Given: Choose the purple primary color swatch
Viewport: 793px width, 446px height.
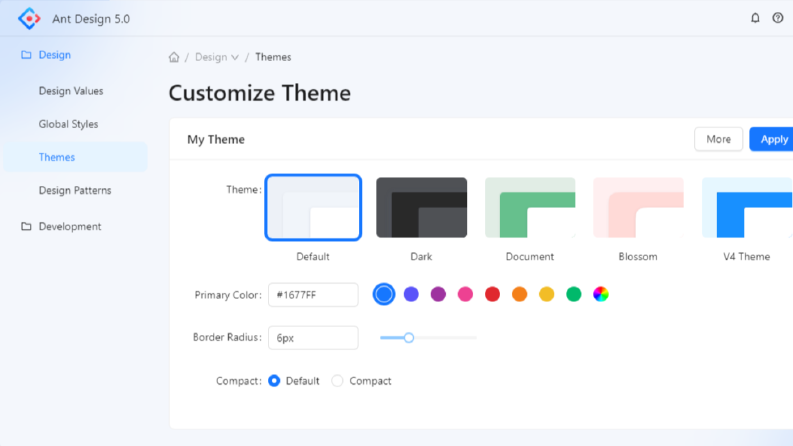Looking at the screenshot, I should tap(438, 294).
